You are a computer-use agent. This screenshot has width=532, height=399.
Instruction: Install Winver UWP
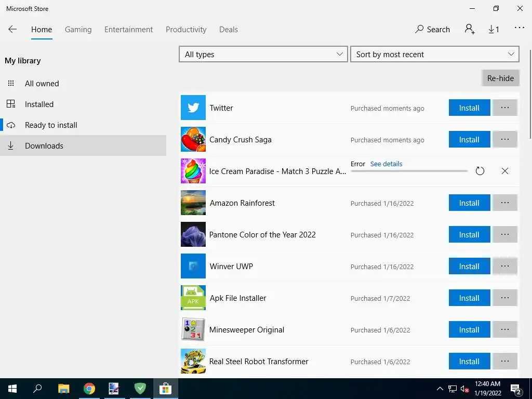[469, 266]
